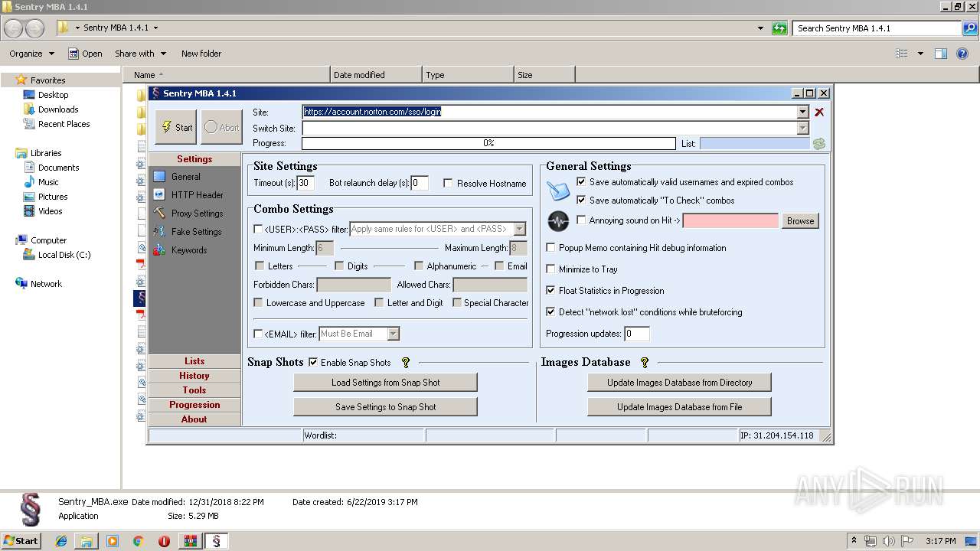Uncheck the Enable Snap Shots checkbox

tap(313, 363)
